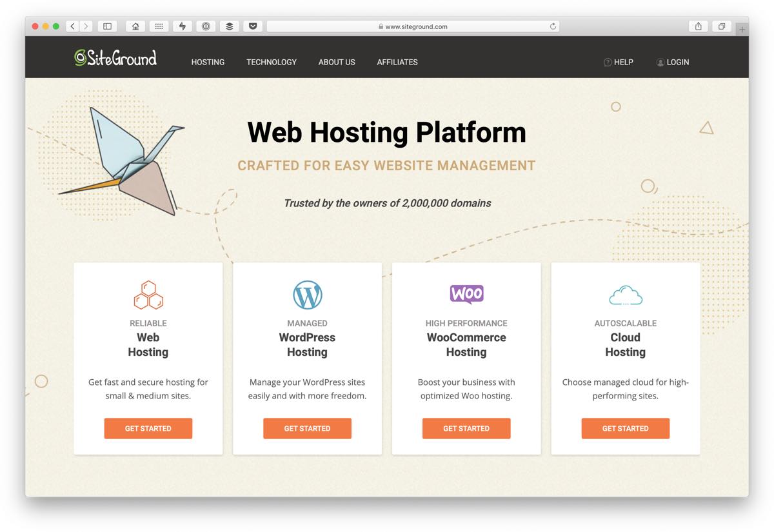Click the Cloud Hosting cloud icon
Screen dimensions: 774x532
[626, 295]
